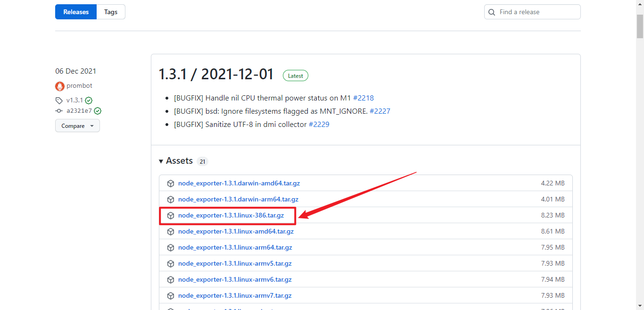Click the package icon beside linux-armv7 asset
The height and width of the screenshot is (310, 644).
[x=171, y=295]
